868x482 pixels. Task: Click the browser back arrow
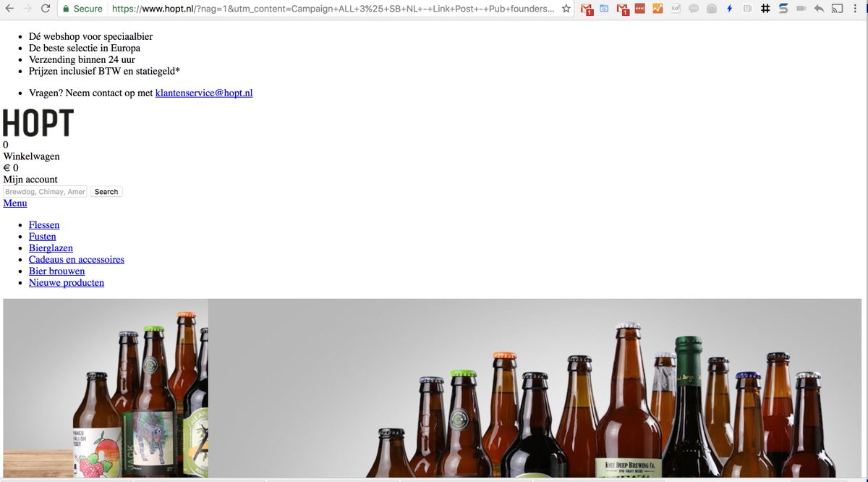click(x=9, y=9)
